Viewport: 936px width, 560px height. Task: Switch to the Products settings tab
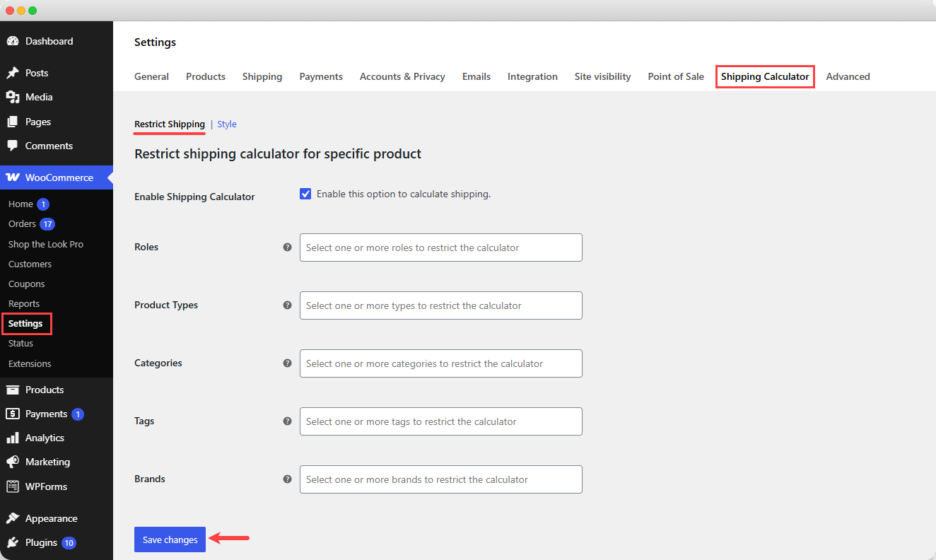point(206,76)
